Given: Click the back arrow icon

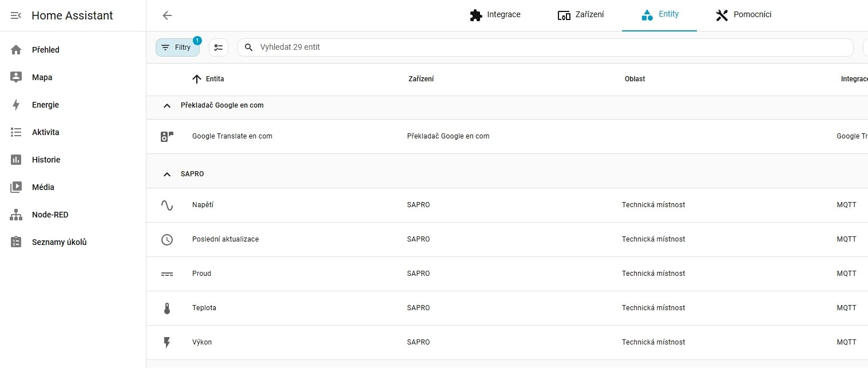Looking at the screenshot, I should pyautogui.click(x=167, y=15).
